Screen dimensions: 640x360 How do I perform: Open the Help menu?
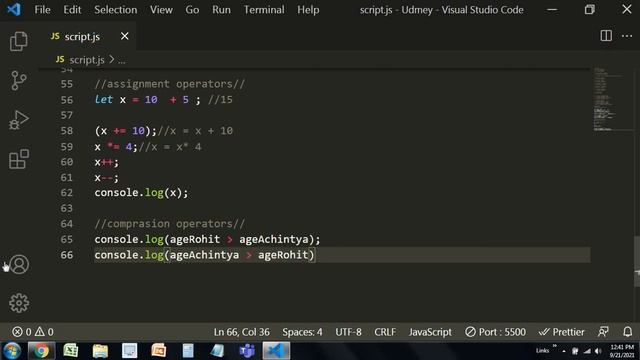[308, 9]
